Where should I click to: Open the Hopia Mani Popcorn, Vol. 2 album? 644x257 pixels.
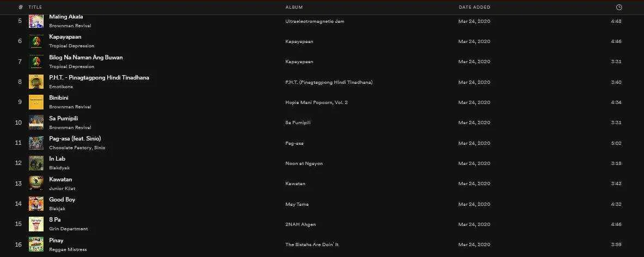pos(316,102)
